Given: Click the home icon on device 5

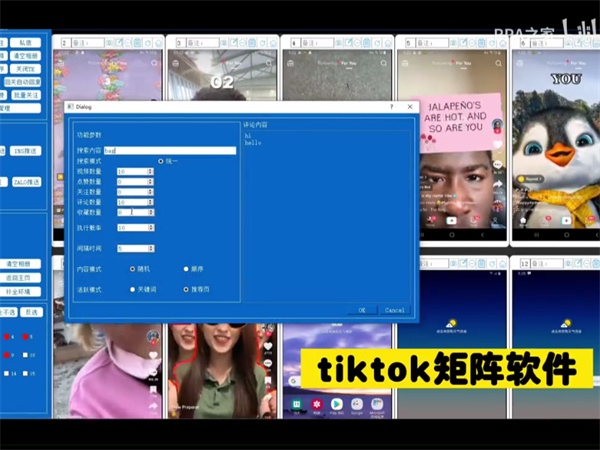Looking at the screenshot, I should pyautogui.click(x=502, y=42).
